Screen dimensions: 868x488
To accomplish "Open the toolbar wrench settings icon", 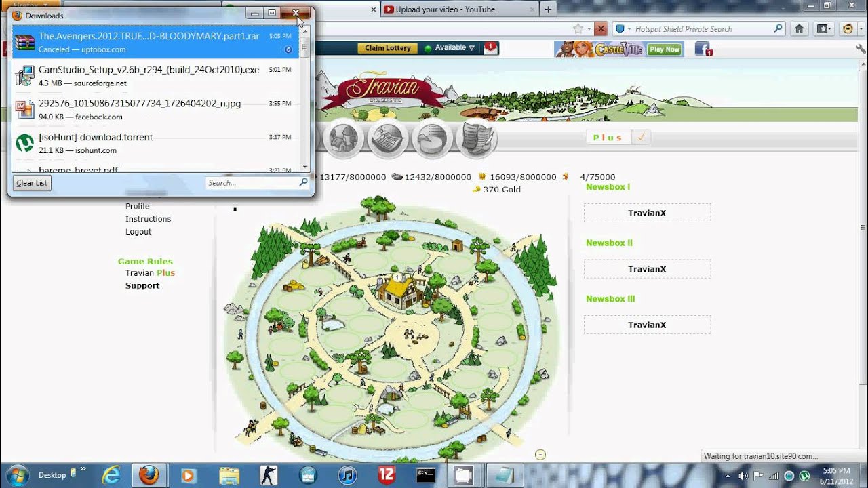I will point(861,49).
